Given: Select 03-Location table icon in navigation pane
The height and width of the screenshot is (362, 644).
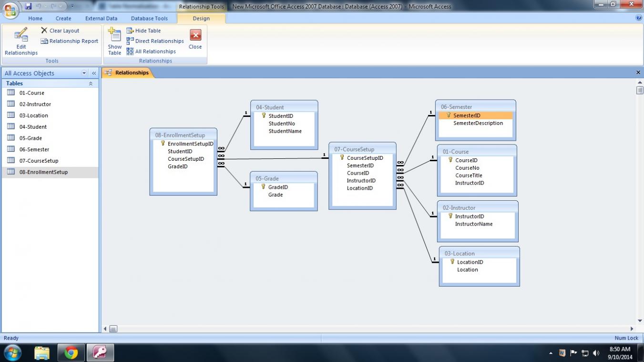Looking at the screenshot, I should point(11,115).
